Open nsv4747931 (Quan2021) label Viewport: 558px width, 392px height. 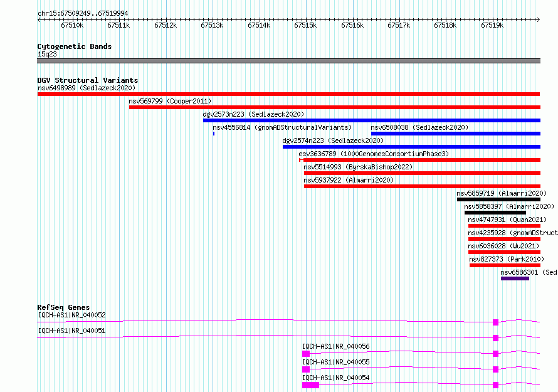point(507,220)
